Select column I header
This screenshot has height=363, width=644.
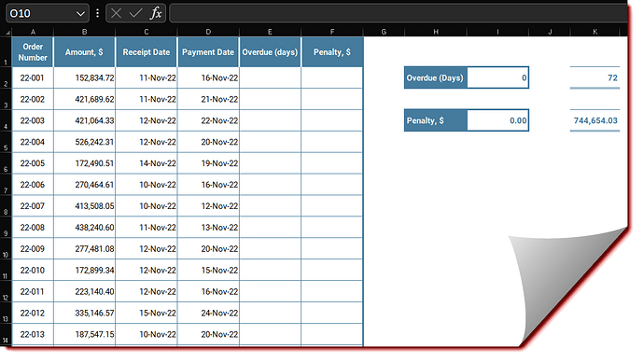497,32
